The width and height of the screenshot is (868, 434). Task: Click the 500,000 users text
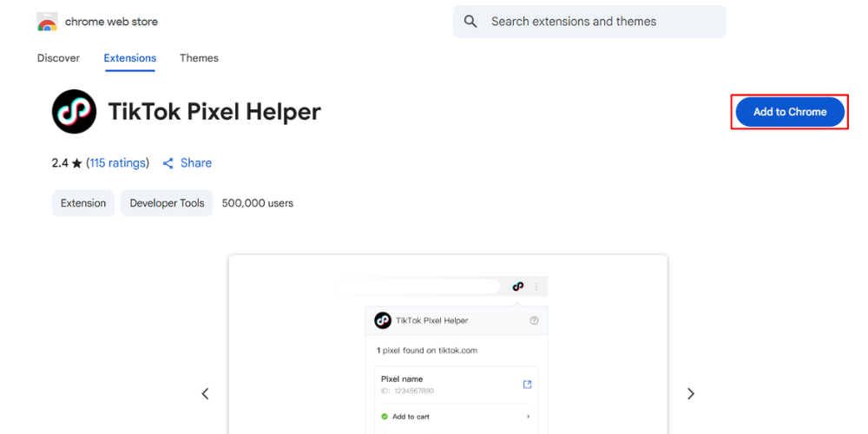(258, 203)
